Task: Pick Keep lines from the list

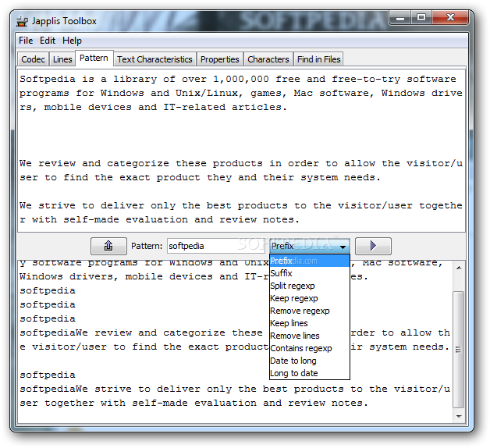Action: tap(310, 323)
